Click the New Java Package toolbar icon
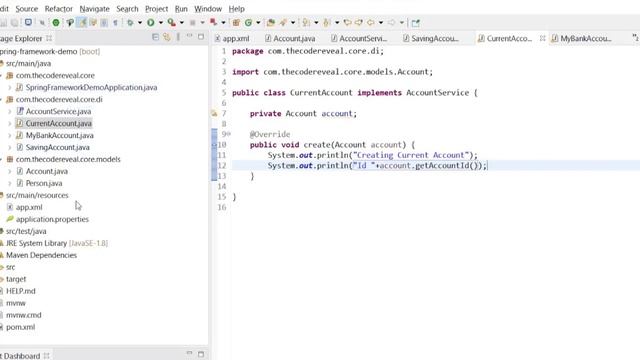Image resolution: width=640 pixels, height=360 pixels. click(236, 22)
